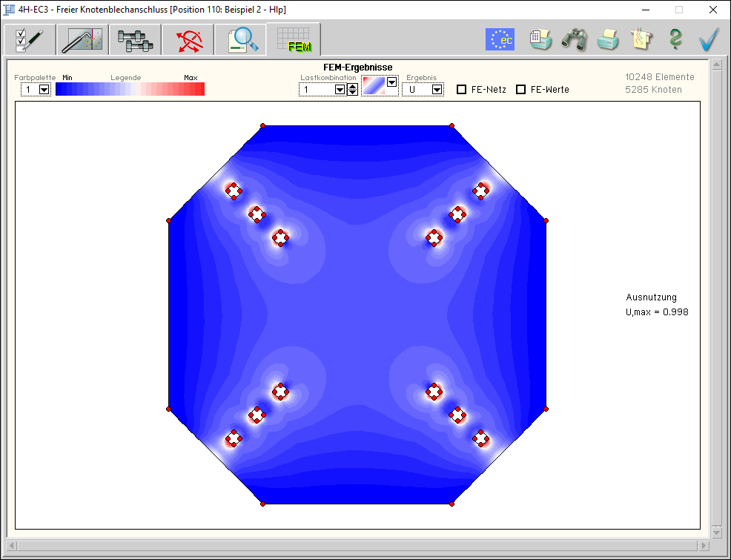Open the checklist and pen input tab
The image size is (731, 560).
pyautogui.click(x=30, y=39)
